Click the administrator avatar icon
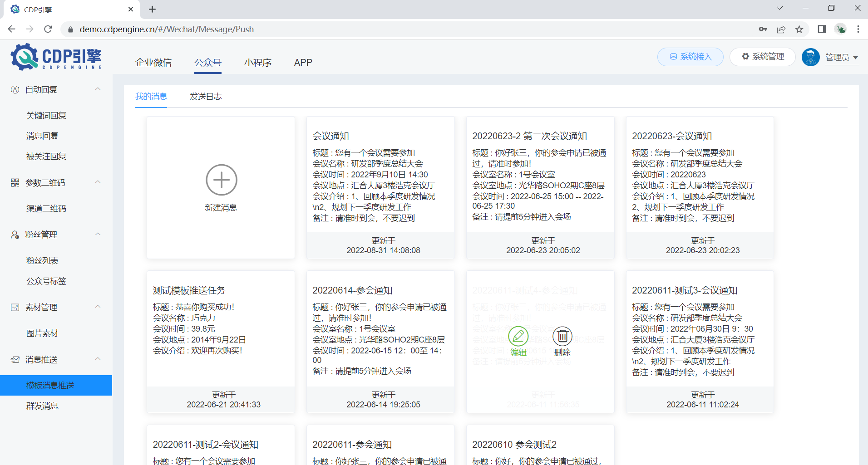 click(810, 57)
